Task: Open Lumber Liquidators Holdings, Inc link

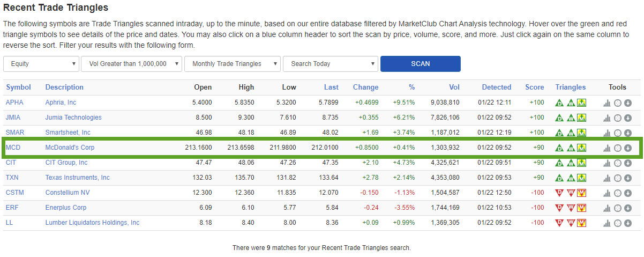Action: click(x=92, y=223)
